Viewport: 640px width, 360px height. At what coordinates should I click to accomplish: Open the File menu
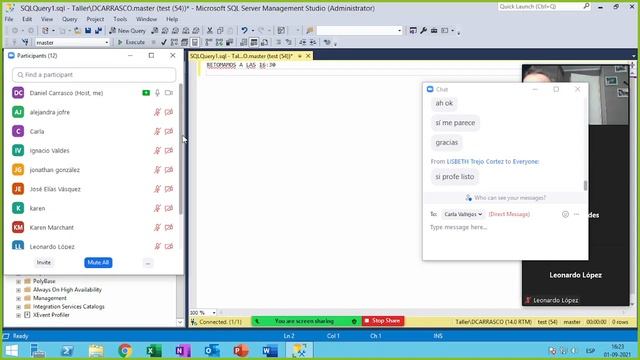9,19
